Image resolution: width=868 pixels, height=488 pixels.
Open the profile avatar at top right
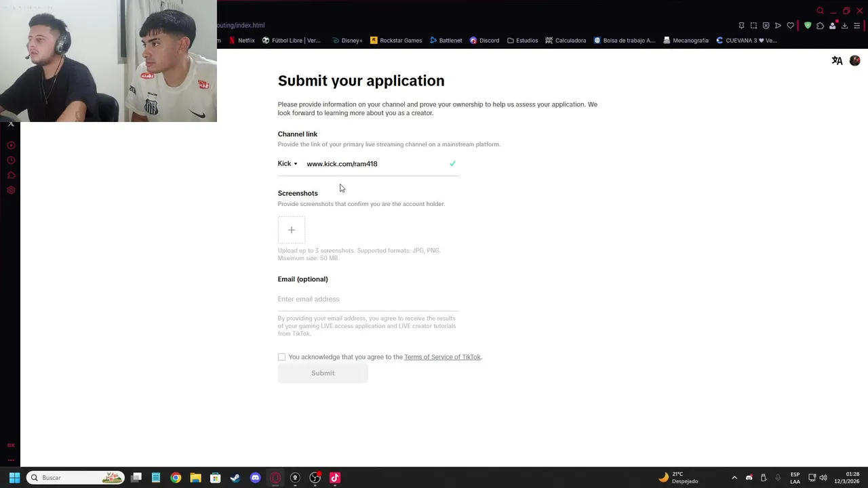tap(854, 60)
